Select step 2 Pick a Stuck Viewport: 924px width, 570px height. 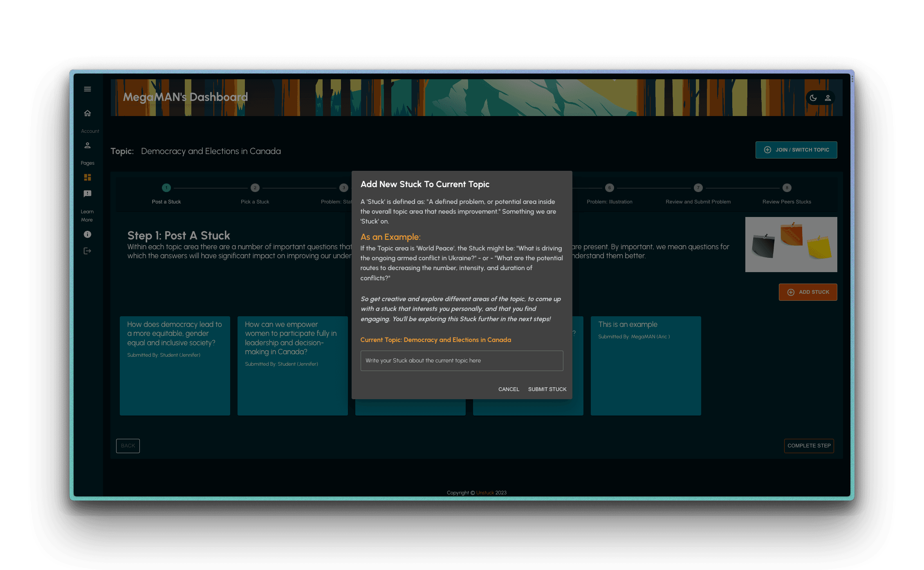(255, 188)
